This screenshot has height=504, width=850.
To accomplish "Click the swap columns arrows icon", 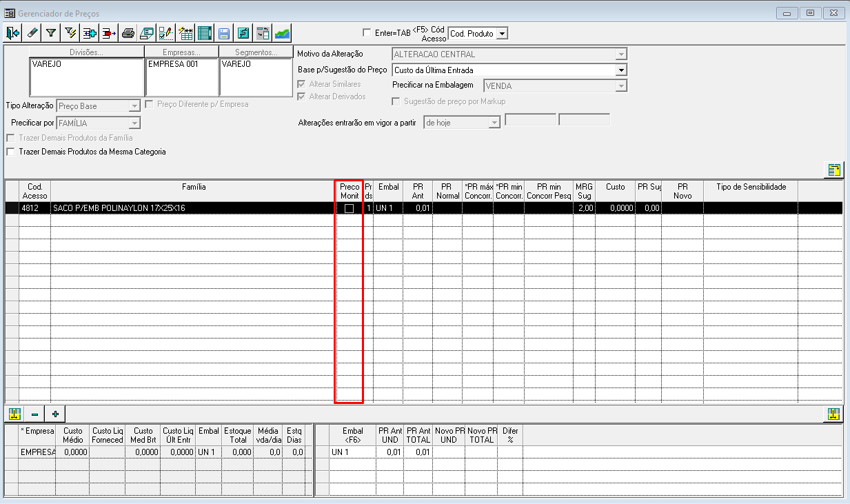I will click(263, 32).
